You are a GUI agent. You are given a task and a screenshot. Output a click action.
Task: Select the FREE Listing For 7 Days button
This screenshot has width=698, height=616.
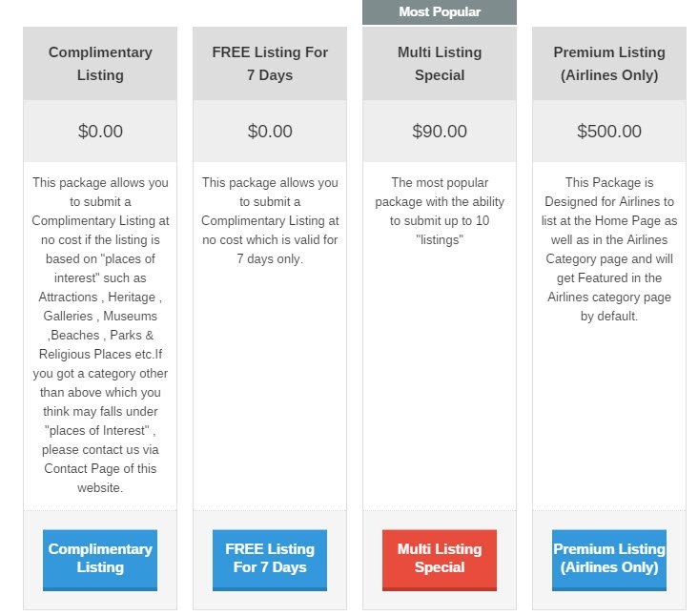pos(270,560)
